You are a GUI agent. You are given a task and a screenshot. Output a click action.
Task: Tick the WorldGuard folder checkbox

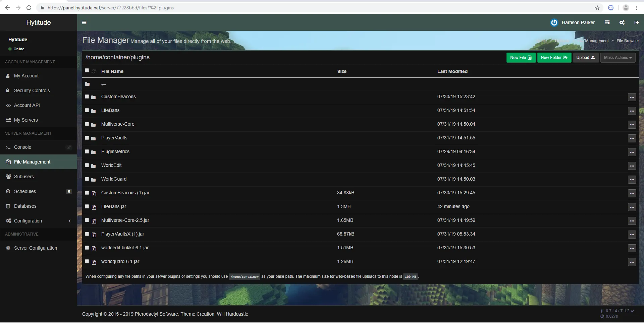(87, 179)
